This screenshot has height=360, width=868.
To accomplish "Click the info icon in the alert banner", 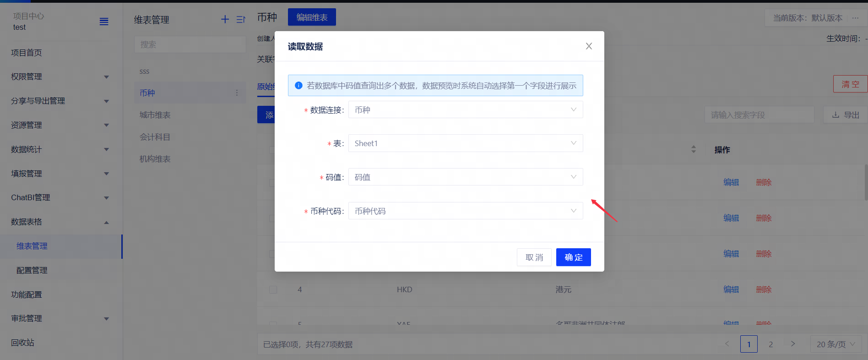I will click(x=298, y=86).
